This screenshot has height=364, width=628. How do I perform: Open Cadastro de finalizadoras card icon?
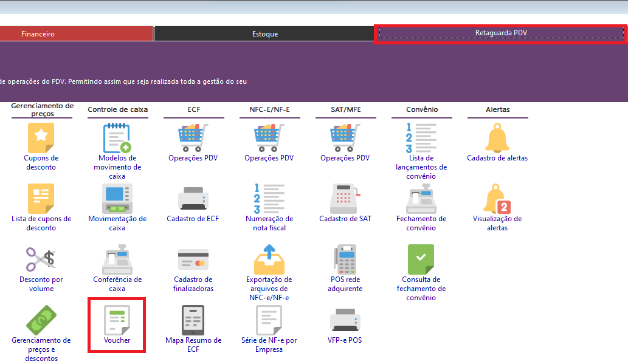pos(193,259)
